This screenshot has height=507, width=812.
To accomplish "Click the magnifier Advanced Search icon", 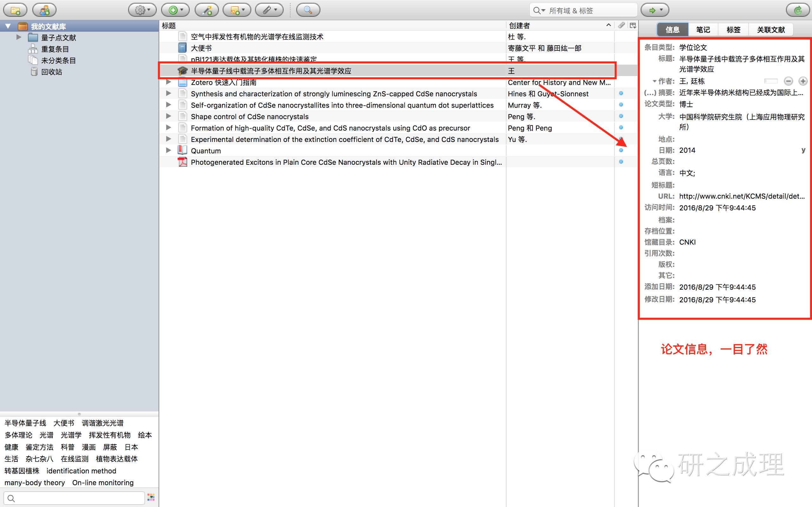I will tap(308, 10).
